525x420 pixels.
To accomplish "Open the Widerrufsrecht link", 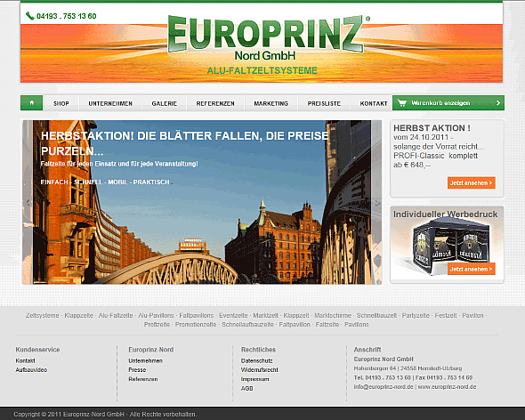I will (260, 370).
